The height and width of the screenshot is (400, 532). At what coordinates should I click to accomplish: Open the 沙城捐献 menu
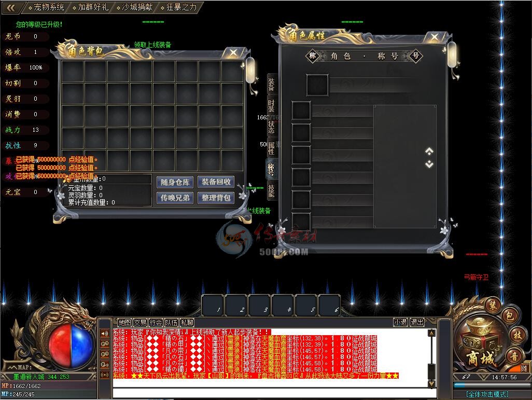point(135,7)
